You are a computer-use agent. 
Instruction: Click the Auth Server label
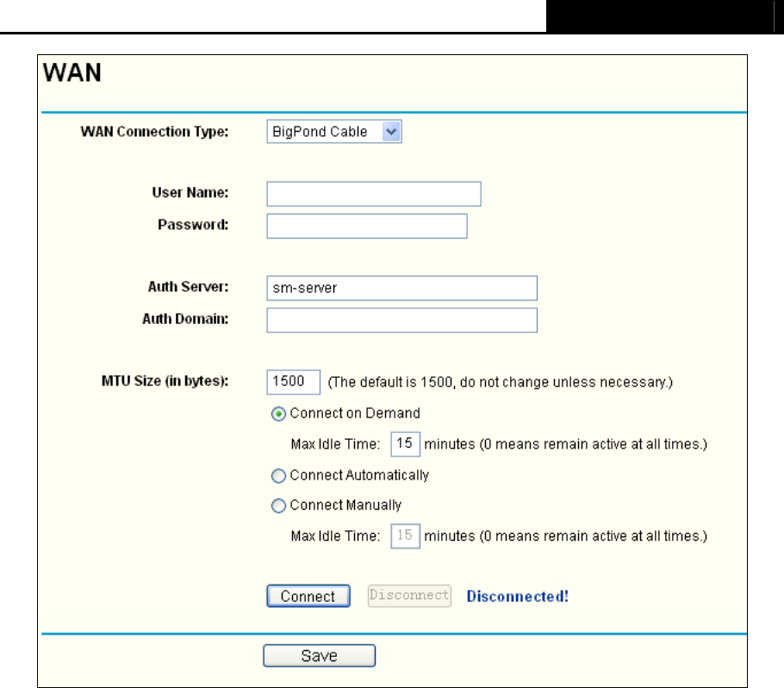(x=188, y=287)
